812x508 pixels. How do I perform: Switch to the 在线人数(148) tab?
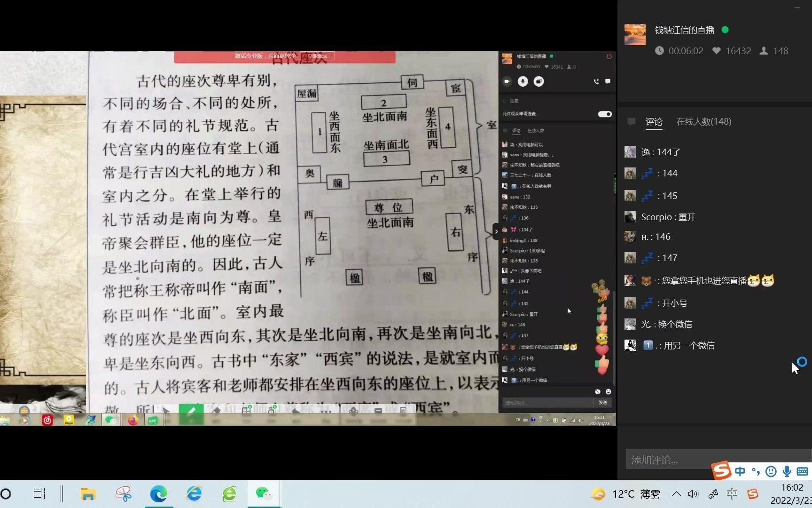click(x=703, y=121)
